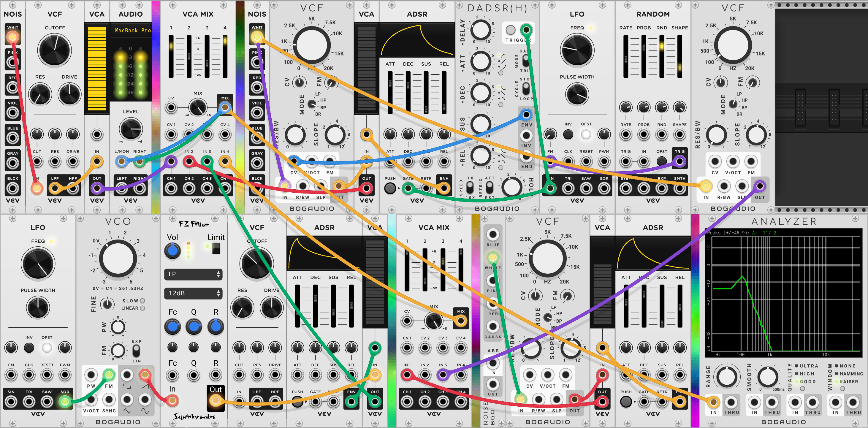Viewport: 868px width, 428px height.
Task: Click the VCO FM attenuator knob
Action: [118, 351]
